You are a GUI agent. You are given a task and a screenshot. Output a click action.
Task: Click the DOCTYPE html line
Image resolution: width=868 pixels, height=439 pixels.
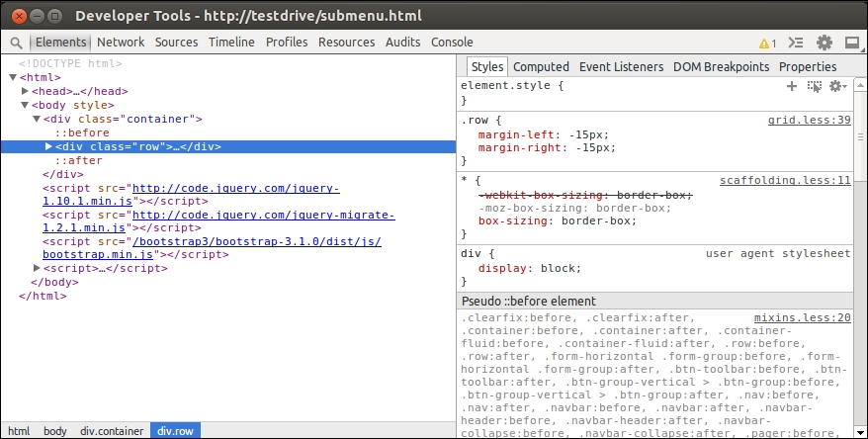click(70, 63)
